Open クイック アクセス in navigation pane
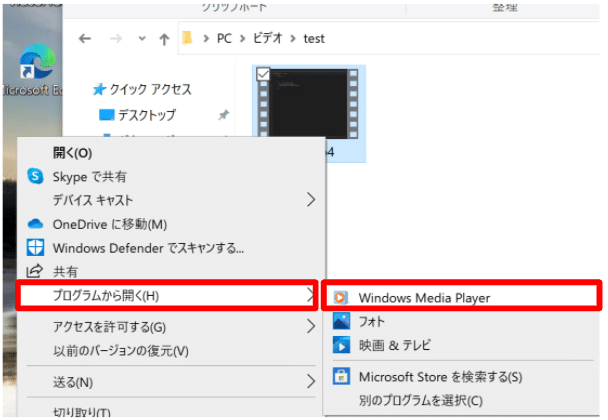This screenshot has width=608, height=420. [x=150, y=89]
